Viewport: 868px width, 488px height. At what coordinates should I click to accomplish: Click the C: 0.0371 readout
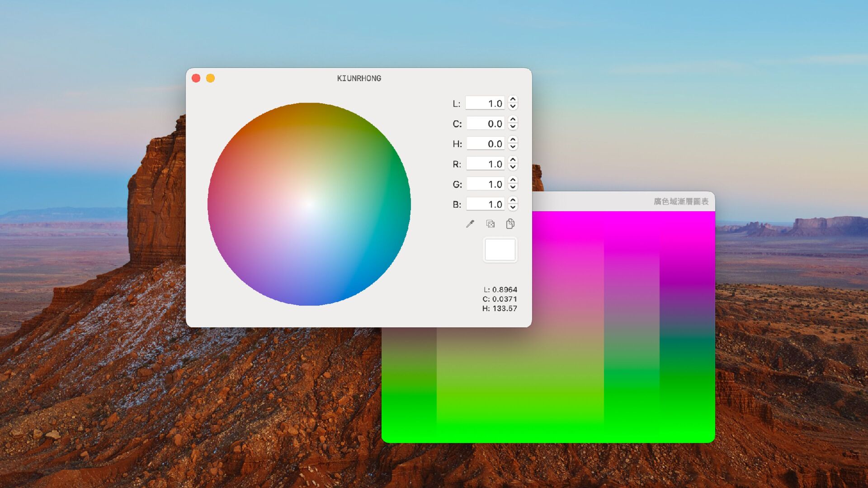(x=500, y=299)
